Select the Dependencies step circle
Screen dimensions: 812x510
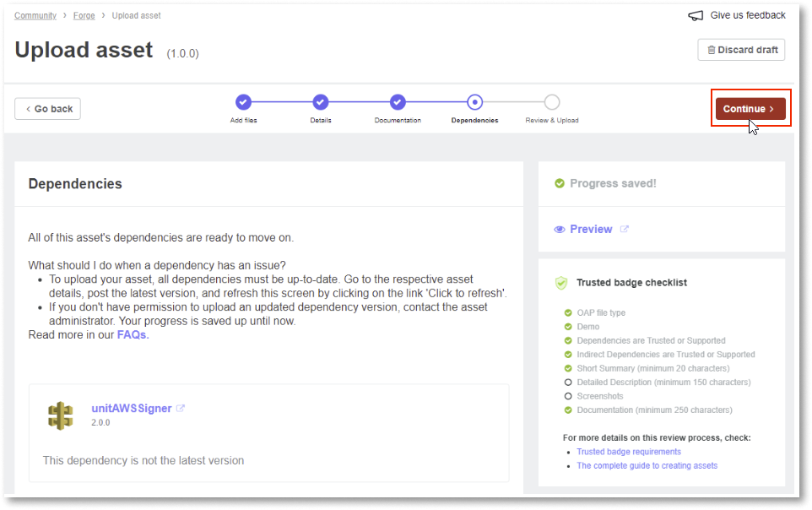475,102
